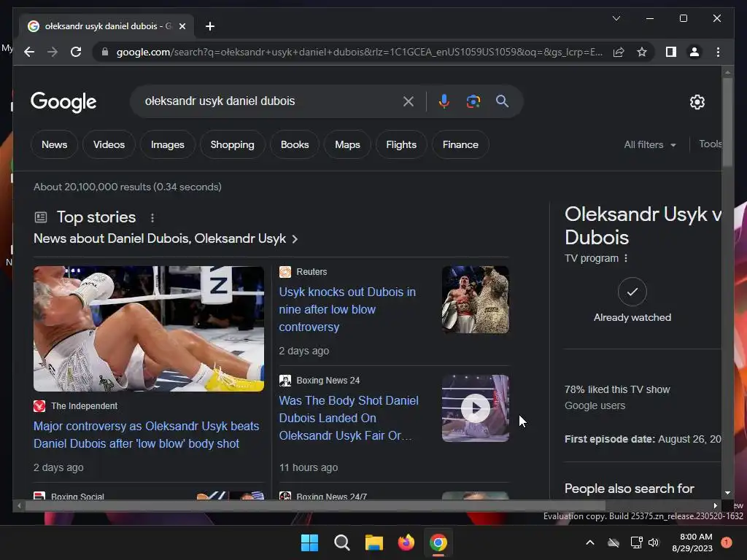Image resolution: width=747 pixels, height=560 pixels.
Task: Launch Firefox from the taskbar
Action: 406,542
